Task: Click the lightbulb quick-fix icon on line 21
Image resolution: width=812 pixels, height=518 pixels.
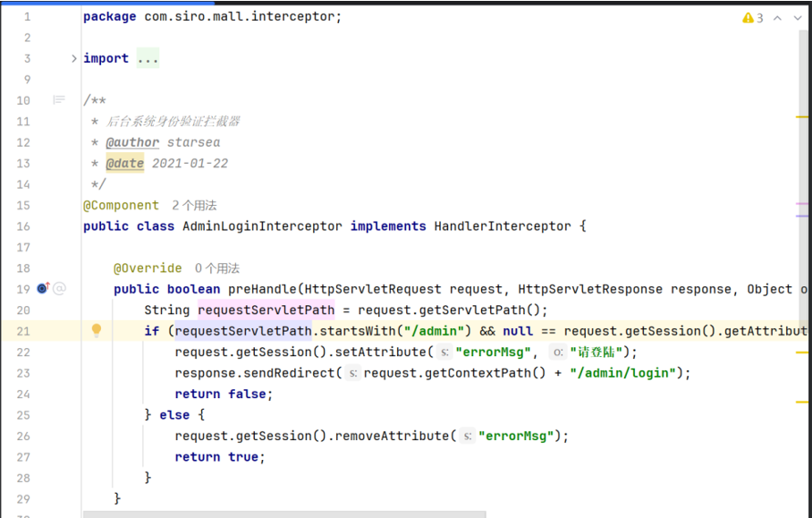Action: click(97, 331)
